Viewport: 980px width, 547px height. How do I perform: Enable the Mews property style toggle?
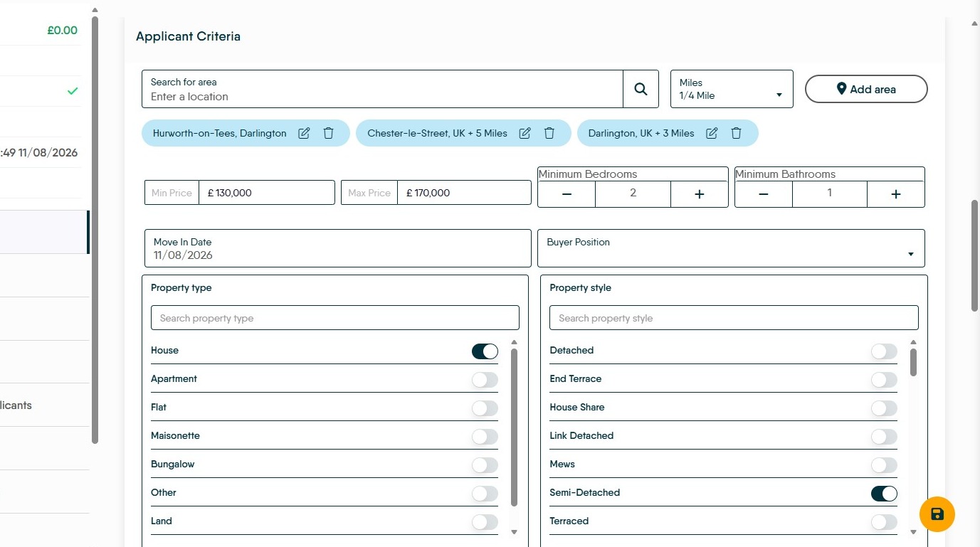pos(884,465)
